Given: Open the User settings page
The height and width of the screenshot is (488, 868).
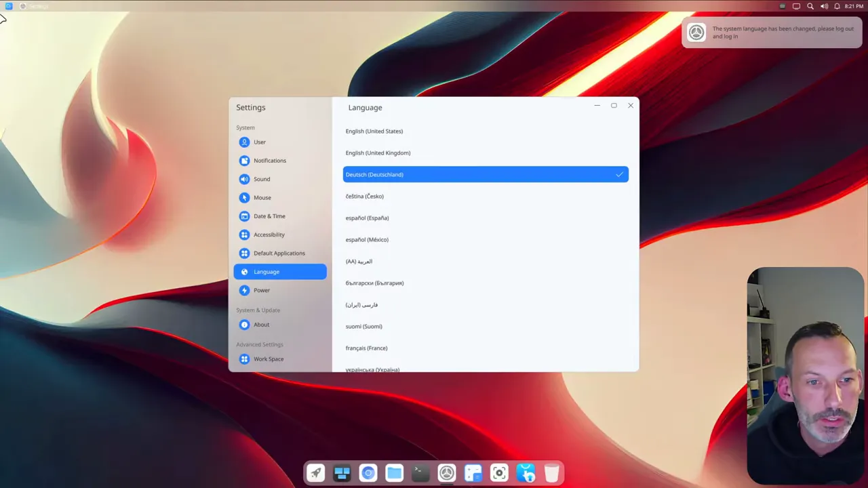Looking at the screenshot, I should point(260,142).
